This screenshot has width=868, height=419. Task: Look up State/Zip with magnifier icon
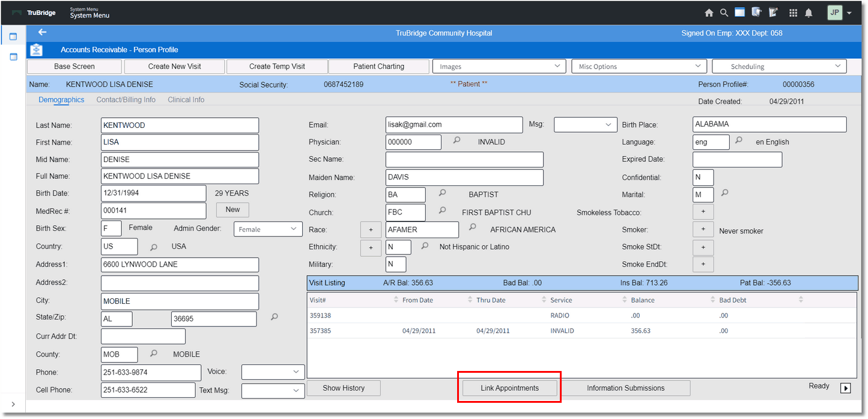pos(275,317)
